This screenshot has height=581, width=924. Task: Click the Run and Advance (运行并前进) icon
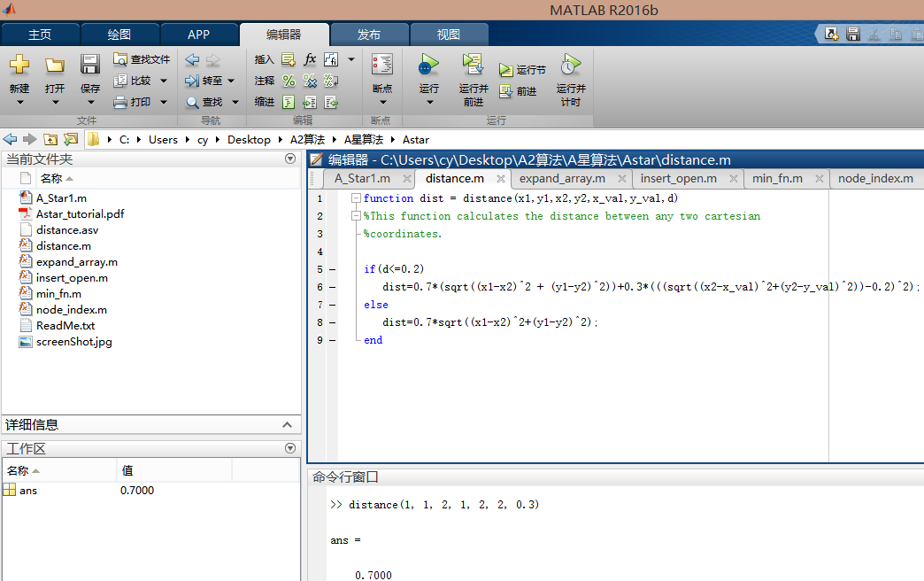(x=473, y=65)
